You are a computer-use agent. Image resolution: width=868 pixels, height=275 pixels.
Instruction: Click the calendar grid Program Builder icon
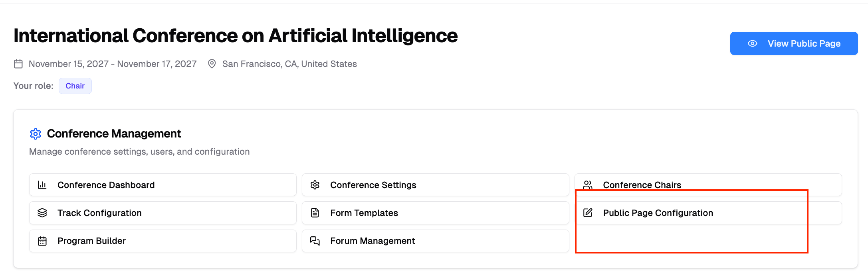tap(42, 241)
